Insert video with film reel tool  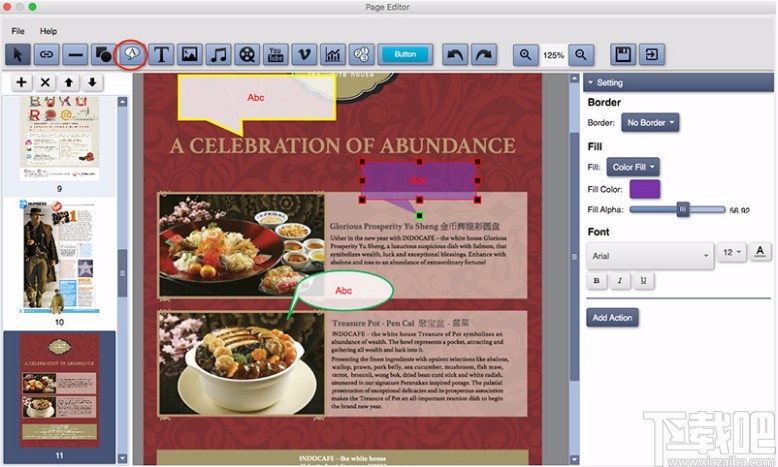247,55
